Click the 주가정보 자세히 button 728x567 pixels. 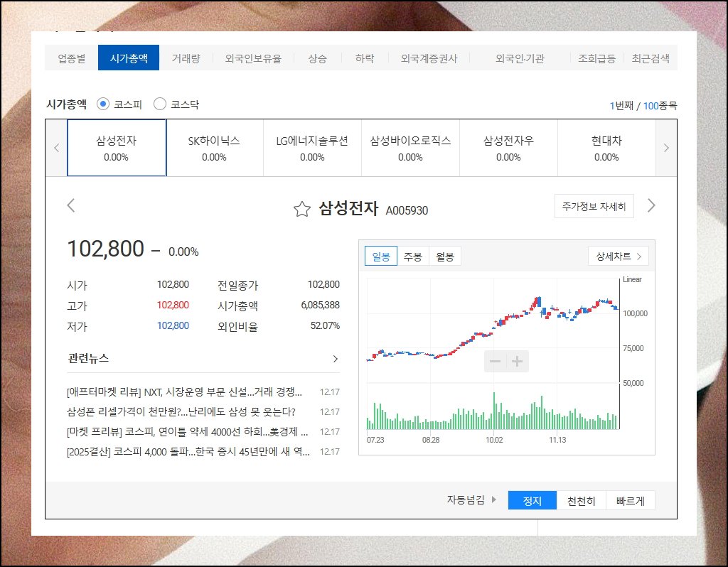tap(594, 206)
